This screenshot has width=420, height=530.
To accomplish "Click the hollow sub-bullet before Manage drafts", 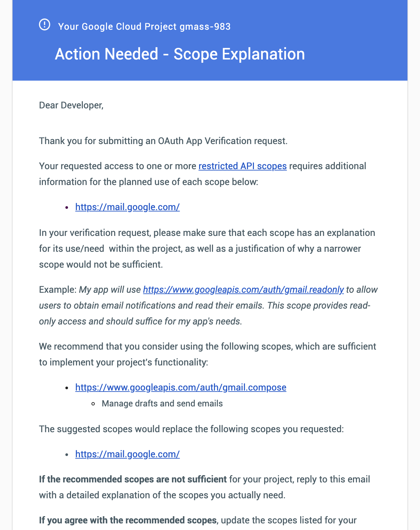I will coord(94,404).
